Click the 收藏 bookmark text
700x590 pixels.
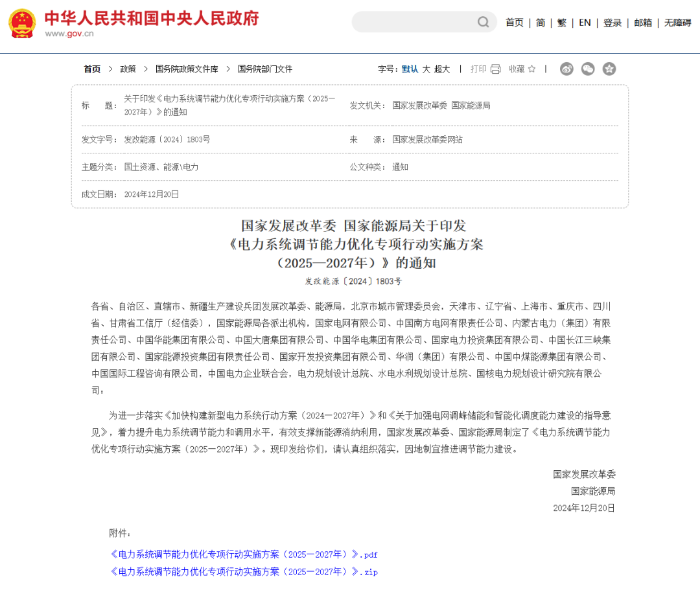click(517, 69)
